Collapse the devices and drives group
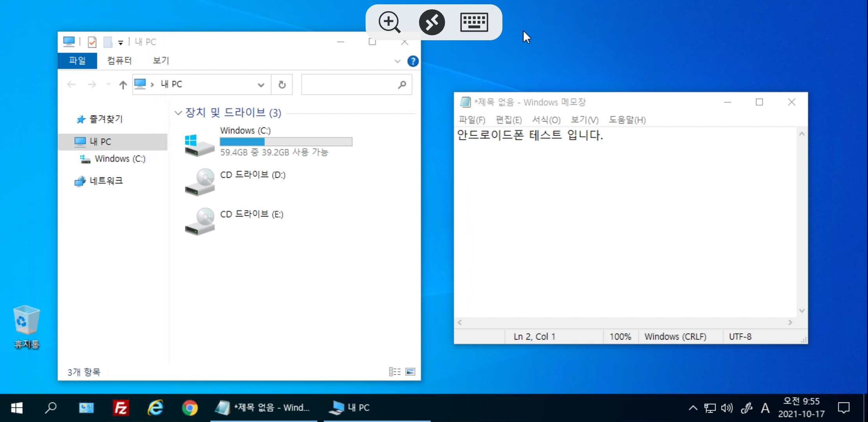The height and width of the screenshot is (422, 868). [178, 113]
